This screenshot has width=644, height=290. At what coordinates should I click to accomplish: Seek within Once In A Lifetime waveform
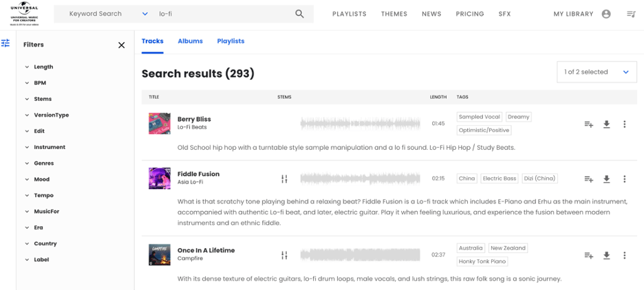tap(361, 255)
